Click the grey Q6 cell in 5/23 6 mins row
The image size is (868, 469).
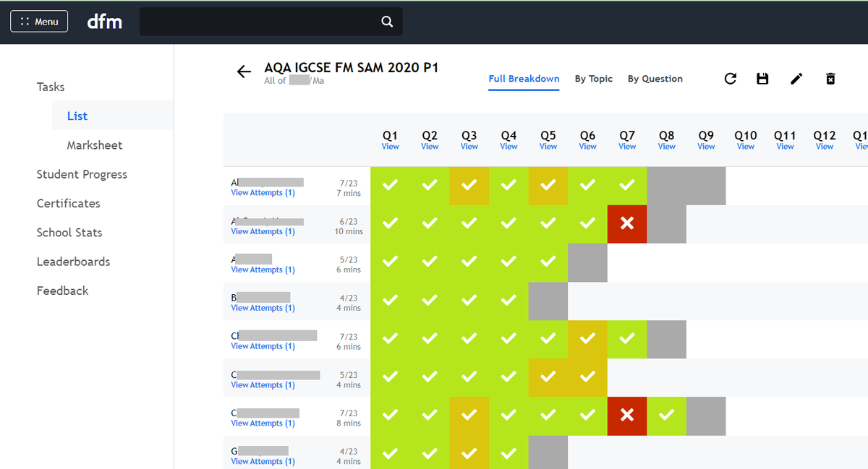587,262
